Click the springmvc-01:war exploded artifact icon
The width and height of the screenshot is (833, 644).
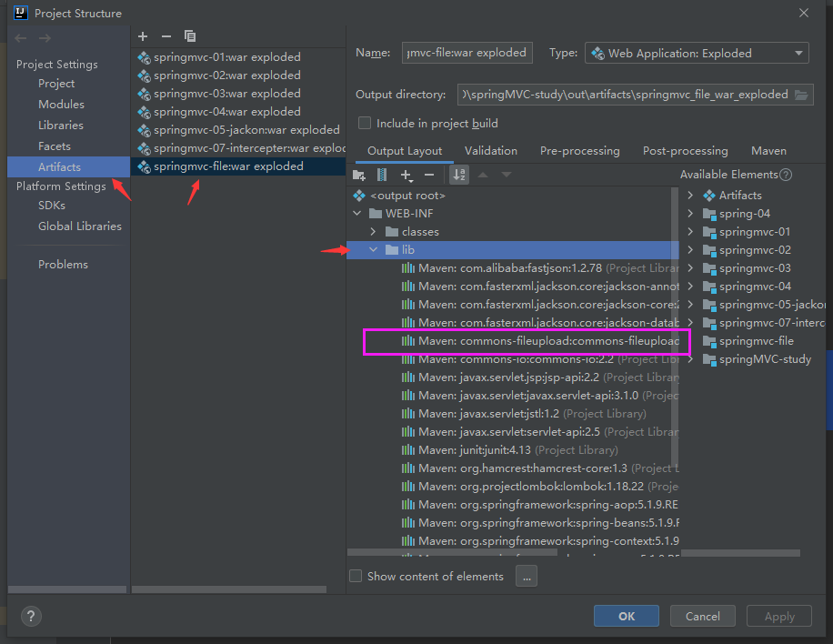coord(144,57)
